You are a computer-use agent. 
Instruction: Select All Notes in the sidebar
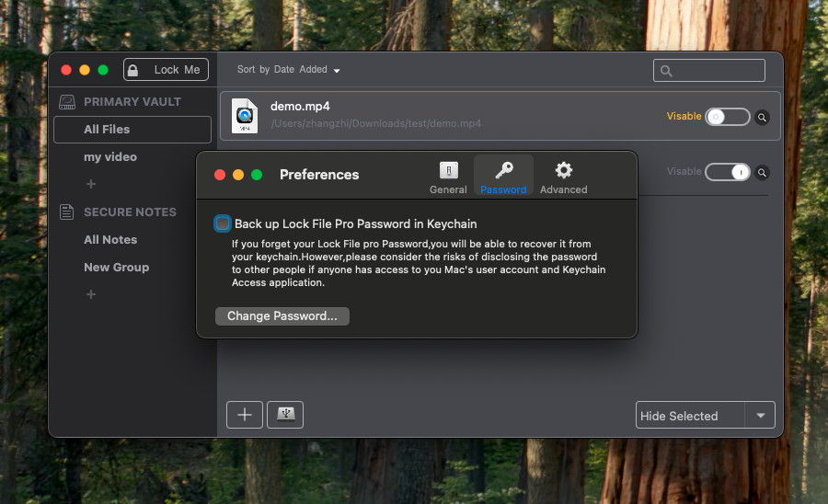110,240
